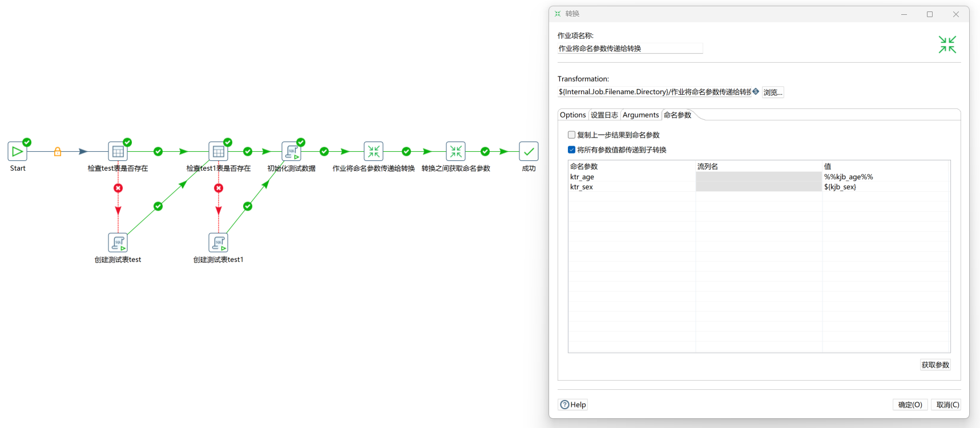Select the 检查test1表是否存在 table check icon
This screenshot has width=980, height=428.
(x=218, y=152)
